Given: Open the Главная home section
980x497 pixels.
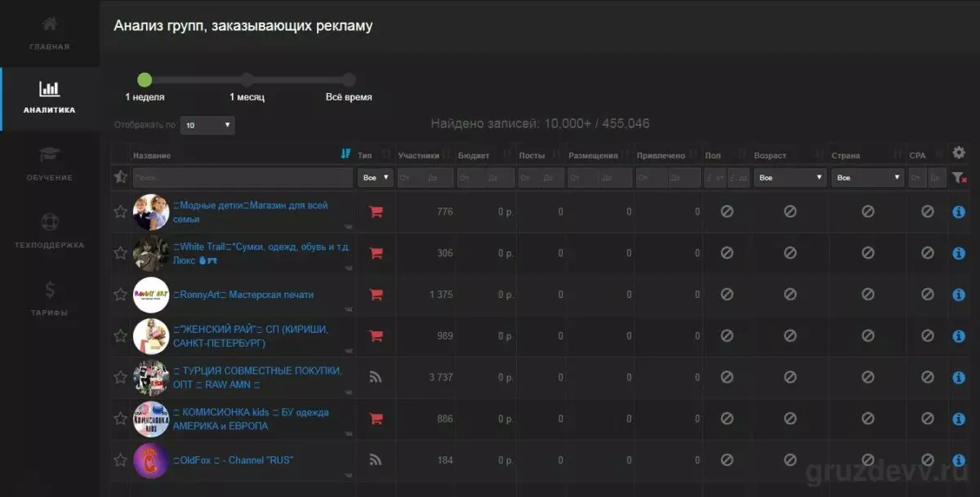Looking at the screenshot, I should 50,33.
